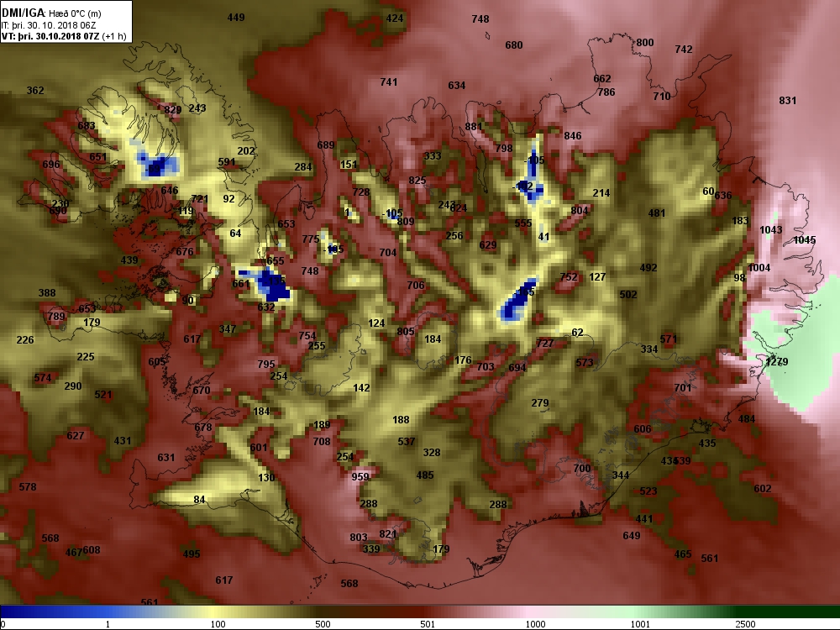Click the map value 602

763,489
